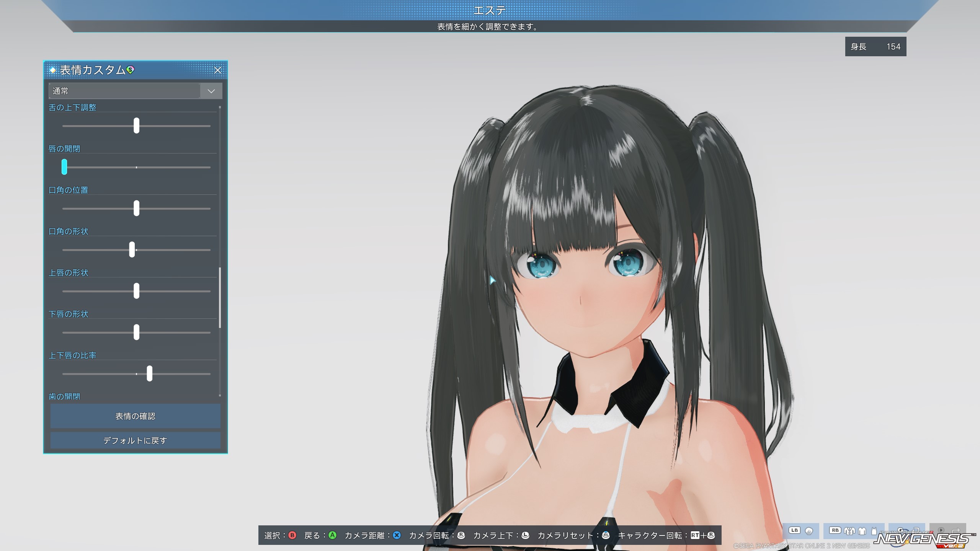Click the undo arrow icon
The width and height of the screenshot is (980, 551).
click(x=916, y=530)
